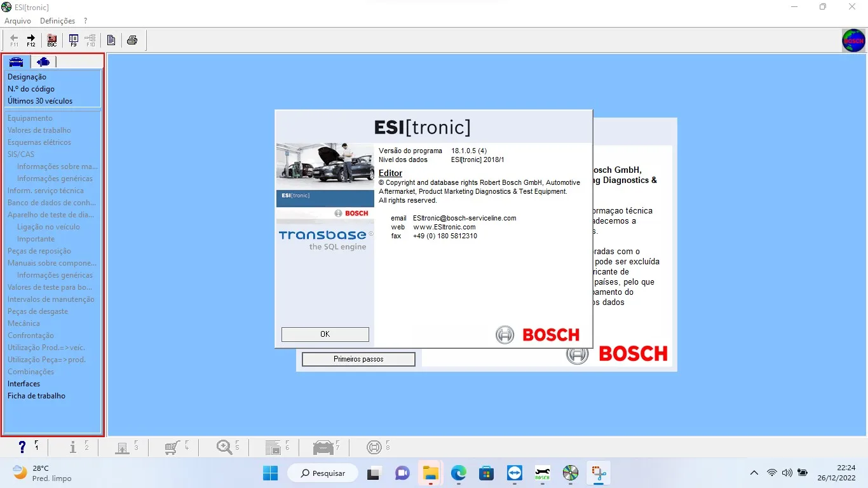868x488 pixels.
Task: Click the document page toolbar icon
Action: (111, 41)
